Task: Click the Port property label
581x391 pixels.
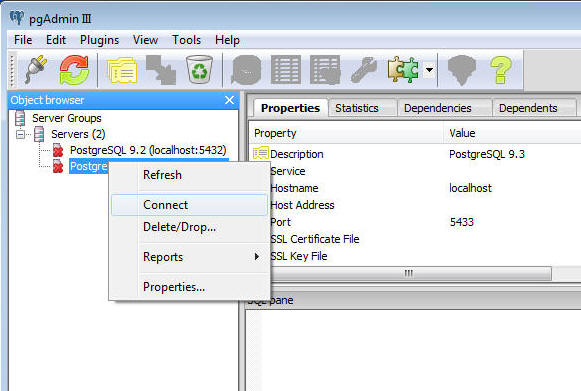Action: (x=280, y=222)
